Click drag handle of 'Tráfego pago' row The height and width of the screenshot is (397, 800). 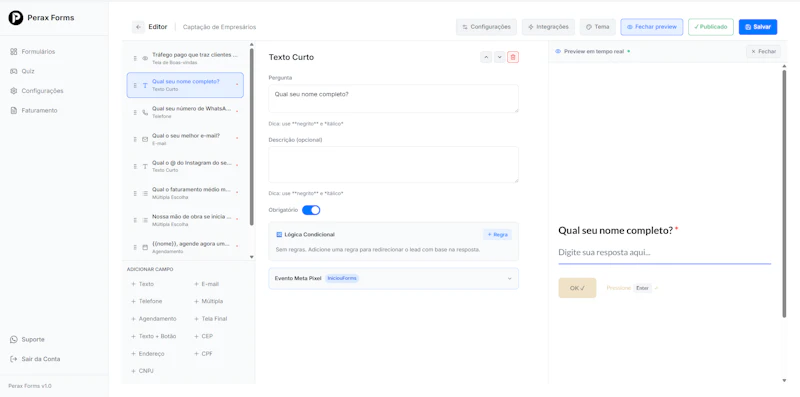coord(135,58)
